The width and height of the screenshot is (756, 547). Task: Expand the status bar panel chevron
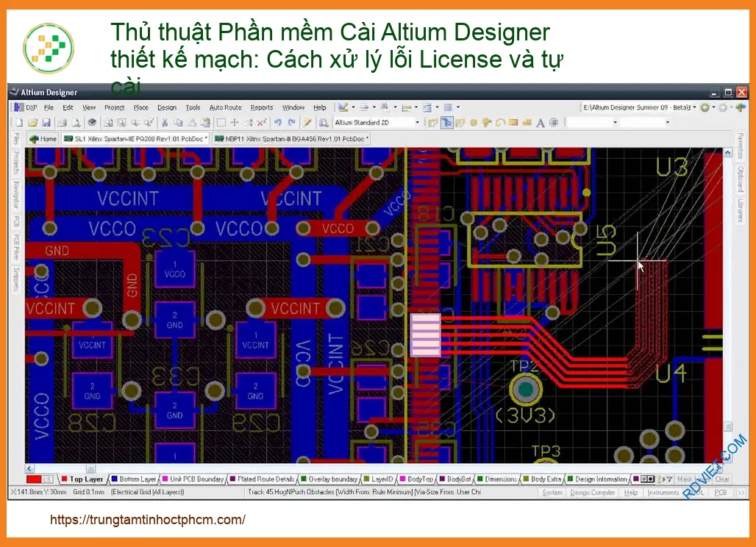741,493
